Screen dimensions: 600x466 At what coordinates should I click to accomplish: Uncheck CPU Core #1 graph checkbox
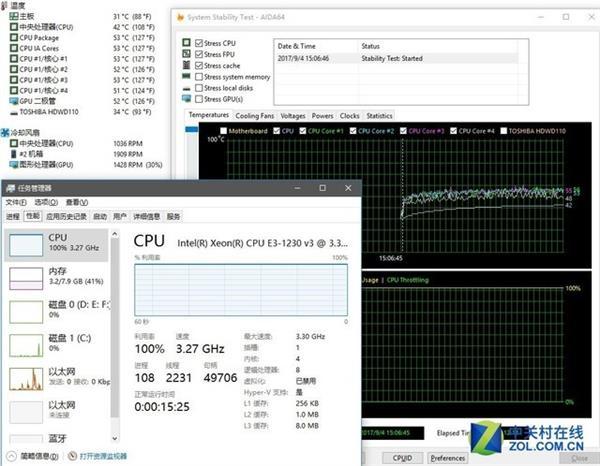[x=303, y=131]
